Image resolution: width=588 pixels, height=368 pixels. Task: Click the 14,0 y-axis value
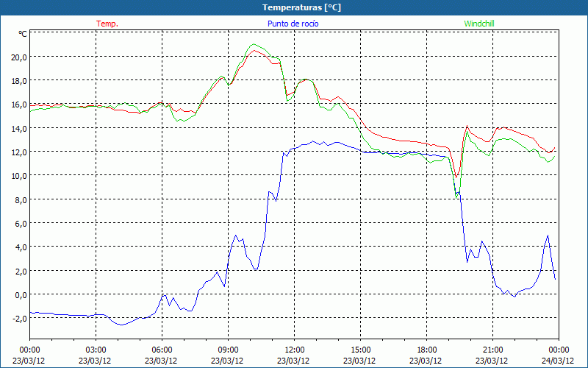point(19,128)
